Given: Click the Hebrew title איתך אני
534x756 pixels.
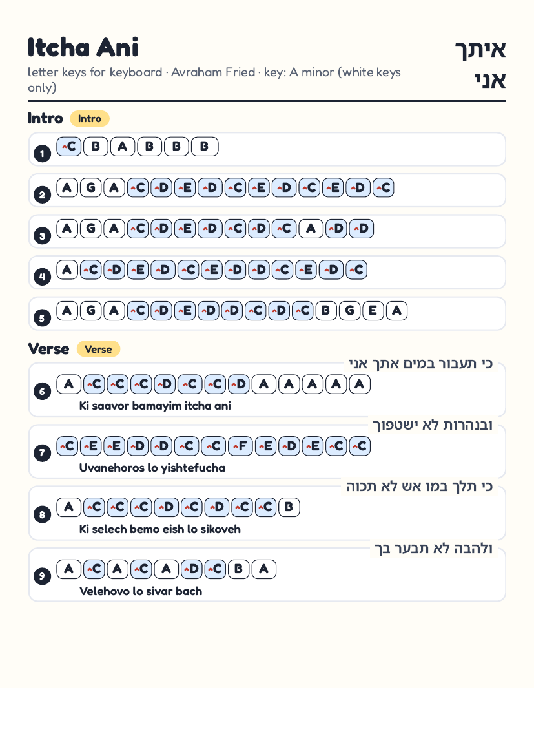Looking at the screenshot, I should 481,65.
